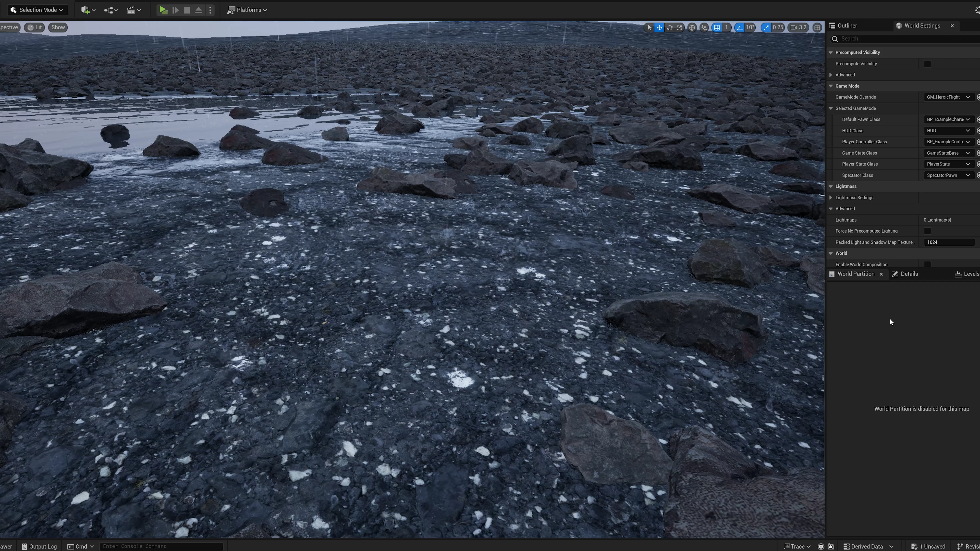Click the green Play button
Image resolution: width=980 pixels, height=551 pixels.
[x=163, y=10]
